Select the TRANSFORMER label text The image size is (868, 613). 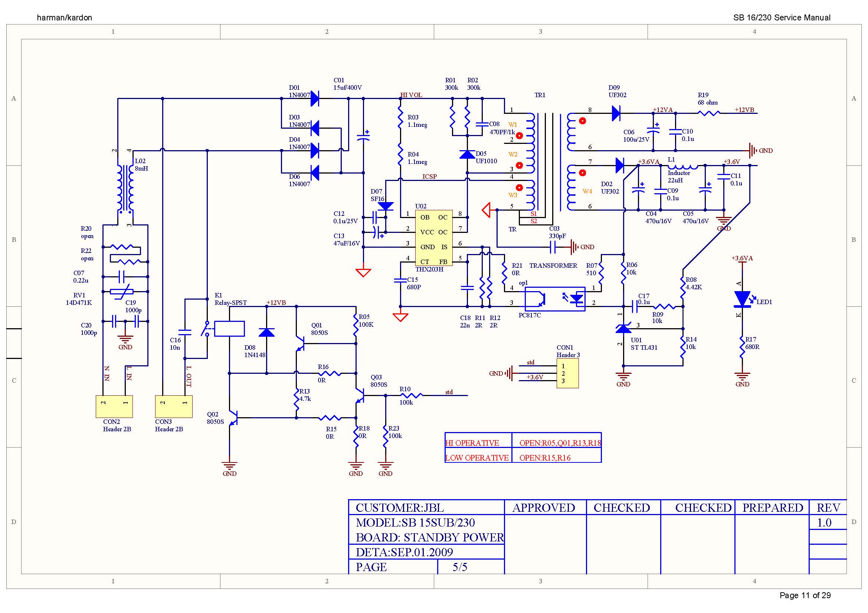click(553, 266)
